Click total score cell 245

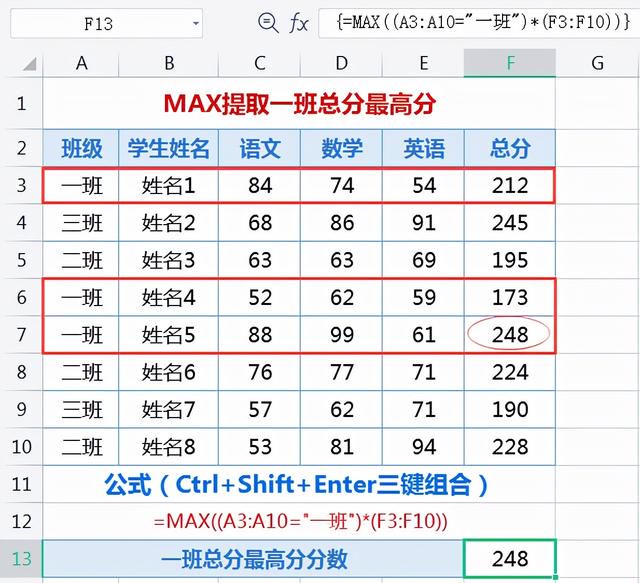510,223
